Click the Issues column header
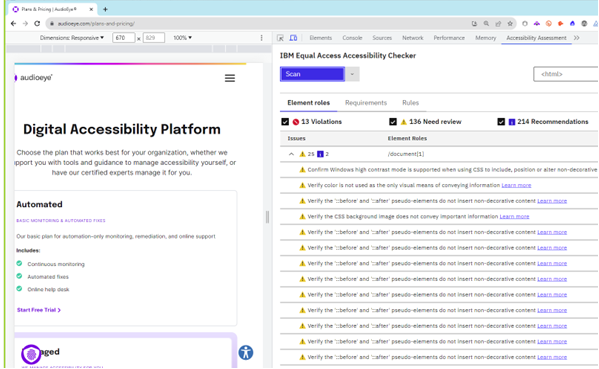Viewport: 599px width, 369px height. 296,138
